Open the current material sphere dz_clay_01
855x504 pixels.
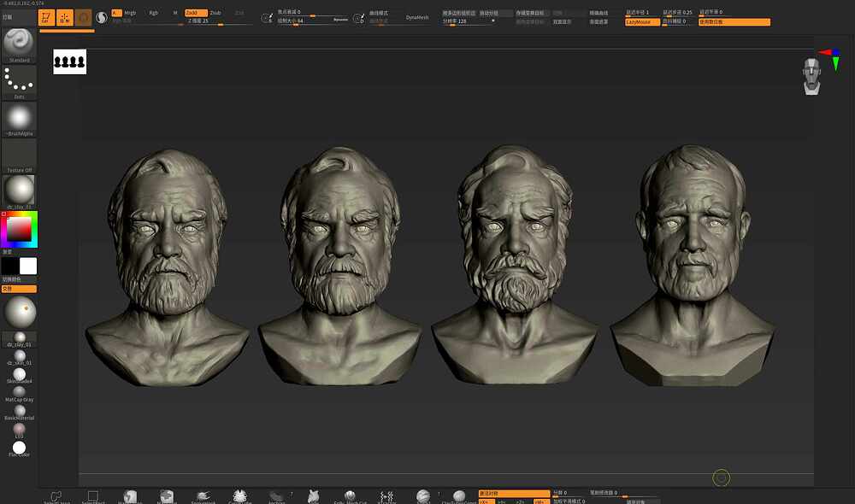tap(19, 192)
